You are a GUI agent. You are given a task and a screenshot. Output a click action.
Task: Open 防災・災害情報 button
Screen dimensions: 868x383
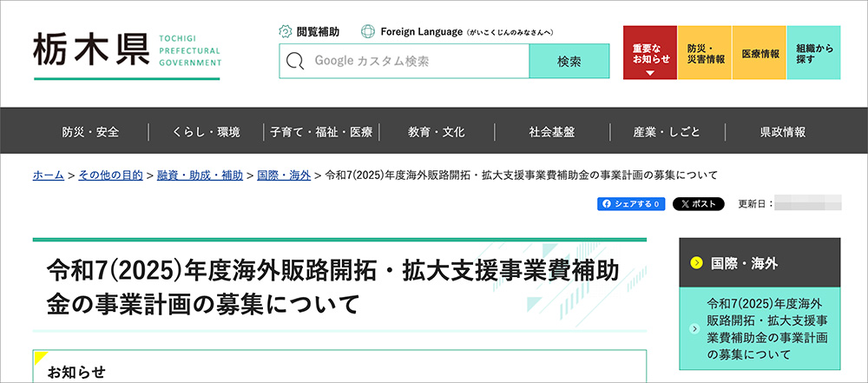705,53
